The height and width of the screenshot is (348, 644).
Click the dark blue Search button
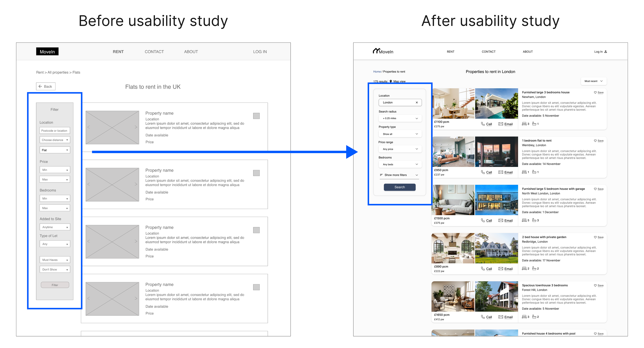tap(399, 187)
